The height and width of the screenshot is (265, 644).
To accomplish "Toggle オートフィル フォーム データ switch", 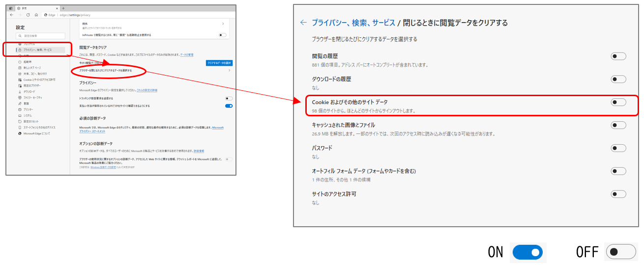I will coord(618,171).
